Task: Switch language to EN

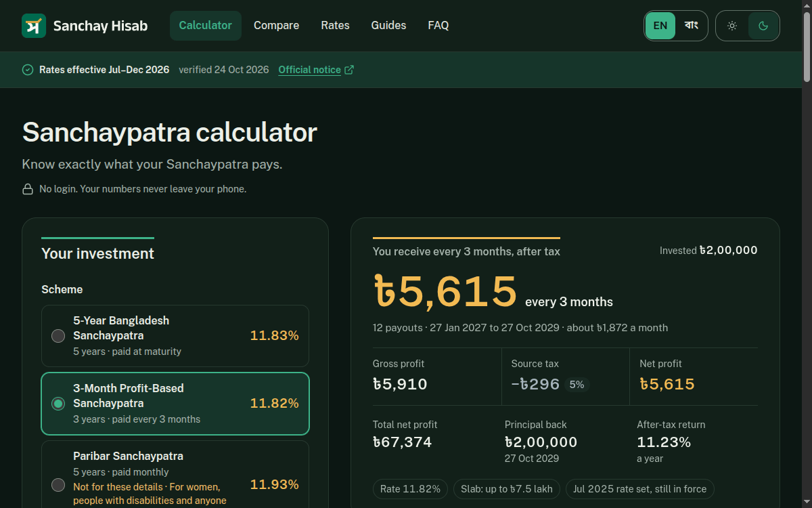Action: [x=660, y=26]
